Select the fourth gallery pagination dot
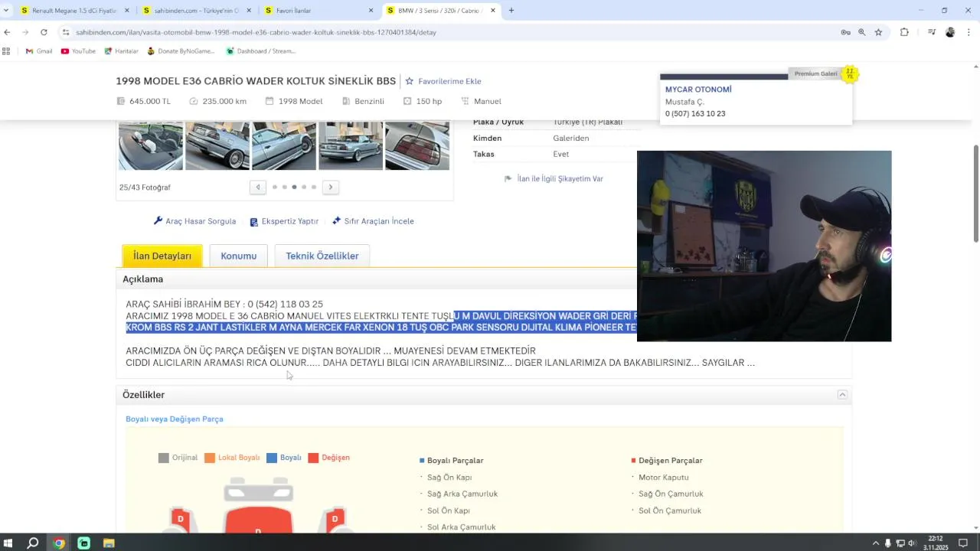 [x=304, y=187]
